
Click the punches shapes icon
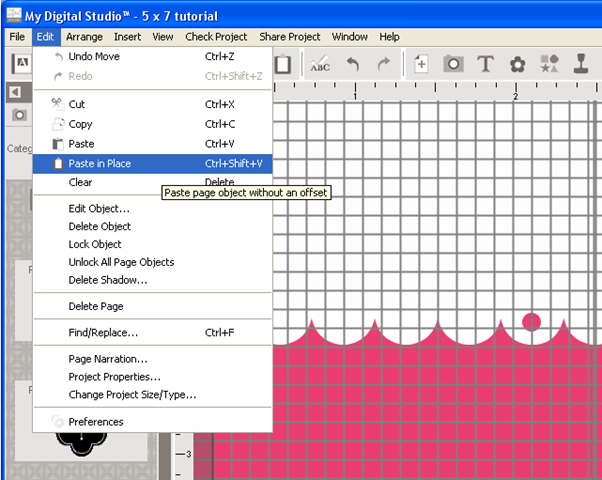(x=549, y=64)
